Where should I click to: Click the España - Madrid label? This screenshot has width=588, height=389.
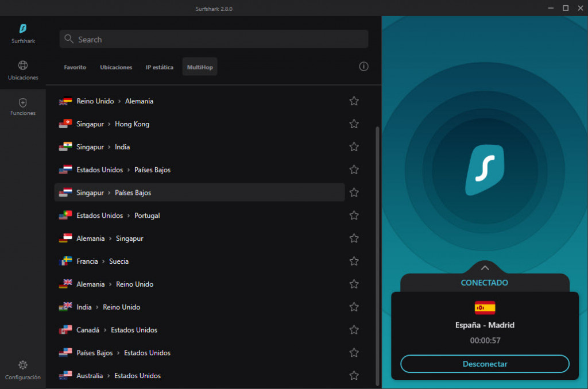pos(485,325)
